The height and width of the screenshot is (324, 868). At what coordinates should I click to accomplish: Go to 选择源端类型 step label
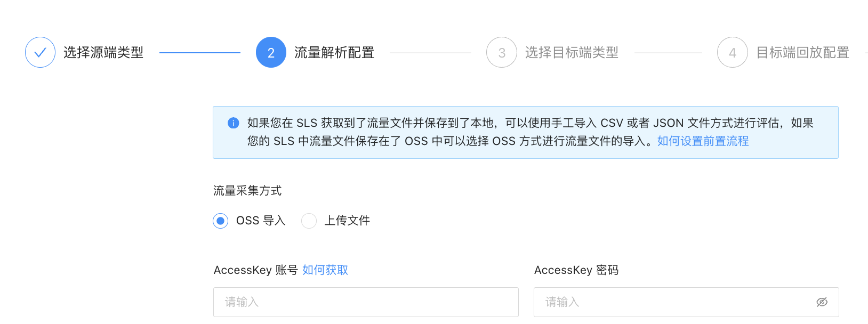[x=103, y=52]
